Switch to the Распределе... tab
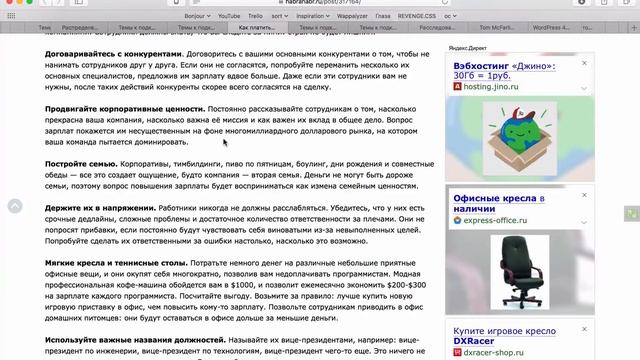This screenshot has width=640, height=360. 80,27
